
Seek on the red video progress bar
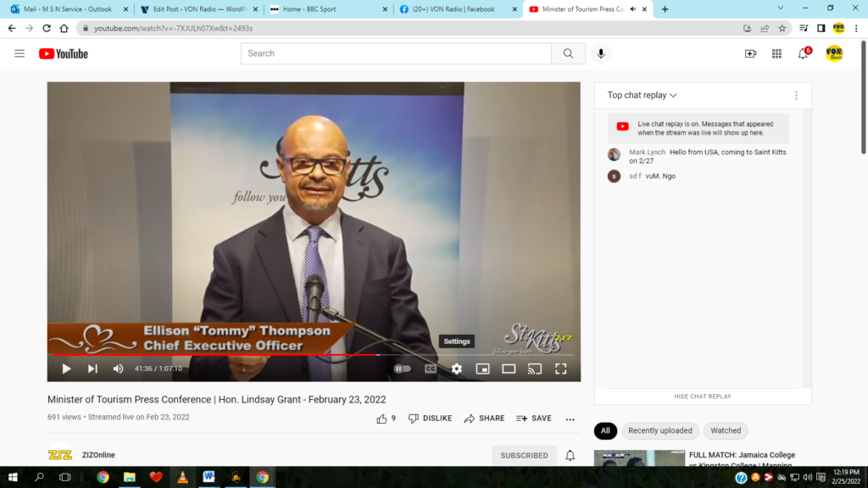point(254,354)
